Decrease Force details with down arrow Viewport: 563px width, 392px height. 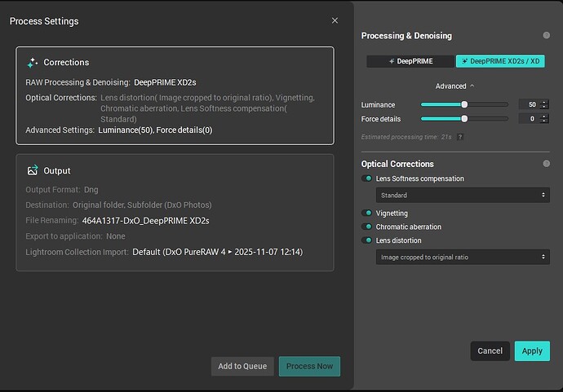point(544,121)
